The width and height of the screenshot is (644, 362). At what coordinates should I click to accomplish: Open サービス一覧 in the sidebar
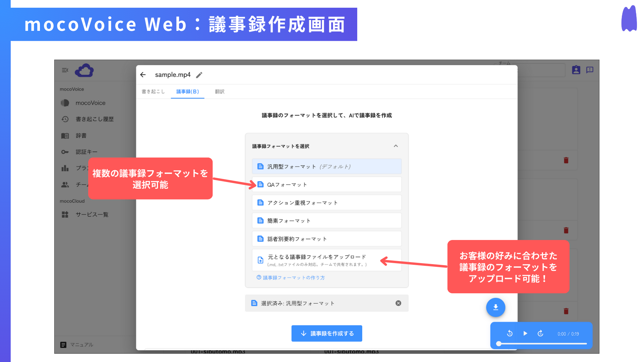point(92,215)
